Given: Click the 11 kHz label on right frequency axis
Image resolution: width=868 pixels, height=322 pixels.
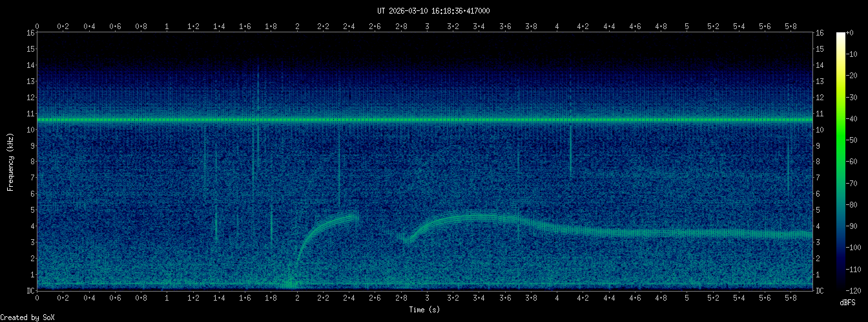Looking at the screenshot, I should [821, 114].
